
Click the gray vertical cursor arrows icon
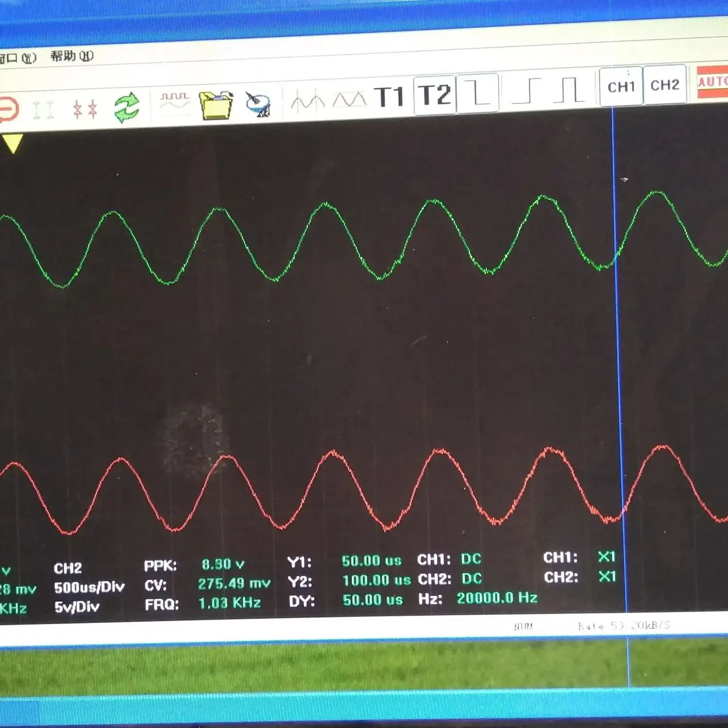click(x=43, y=110)
